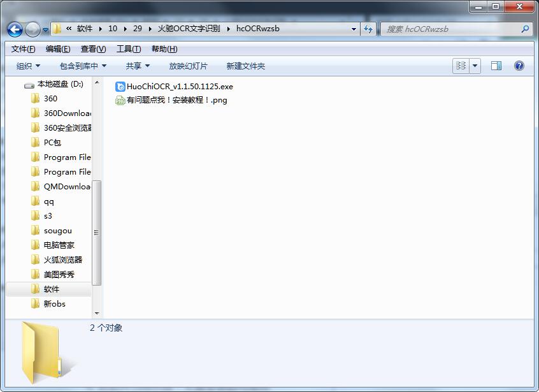The height and width of the screenshot is (392, 539).
Task: Select the 360安全浏览器 folder in sidebar
Action: pos(68,128)
